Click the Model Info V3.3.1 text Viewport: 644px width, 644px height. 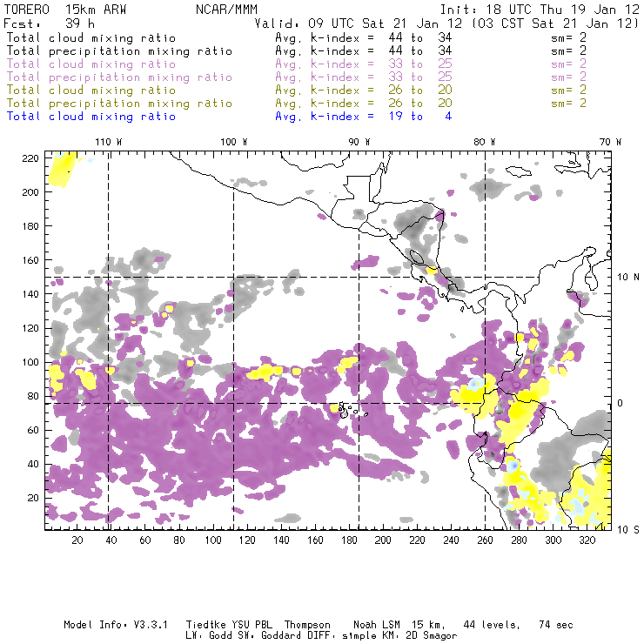pyautogui.click(x=116, y=625)
